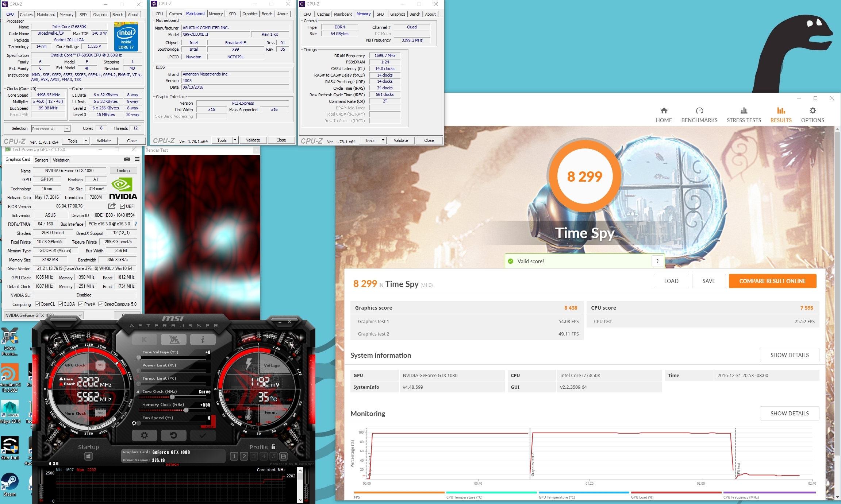Click the save profile floppy icon
Image resolution: width=841 pixels, height=504 pixels.
(x=284, y=456)
